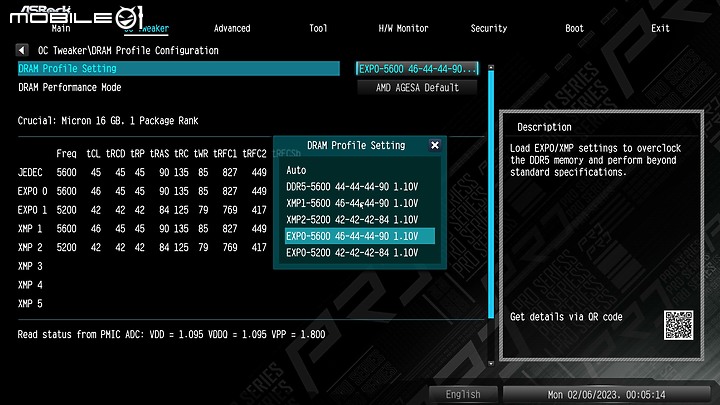Change language with the English button
This screenshot has height=405, width=720.
[x=463, y=394]
